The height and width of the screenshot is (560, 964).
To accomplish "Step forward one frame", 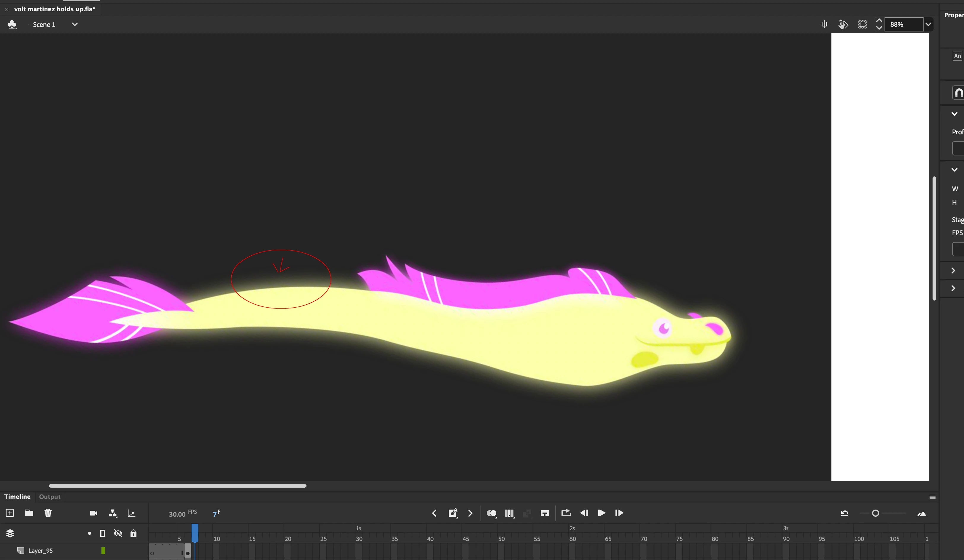I will point(619,513).
